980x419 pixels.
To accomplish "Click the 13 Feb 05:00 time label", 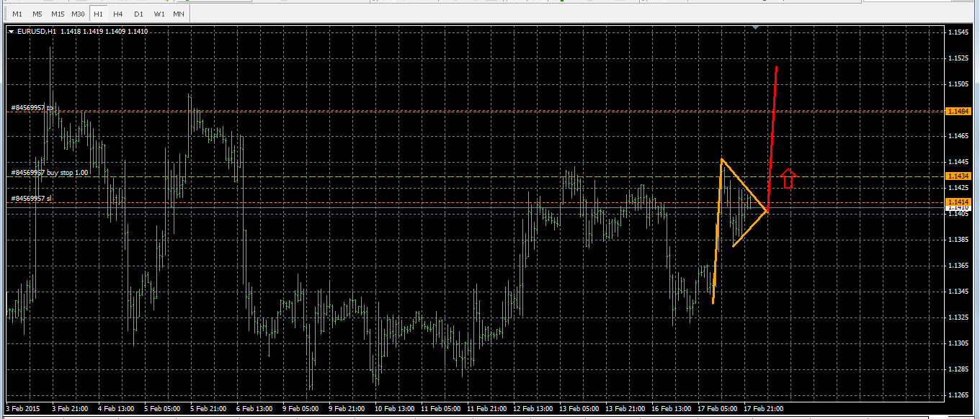I will click(x=579, y=408).
